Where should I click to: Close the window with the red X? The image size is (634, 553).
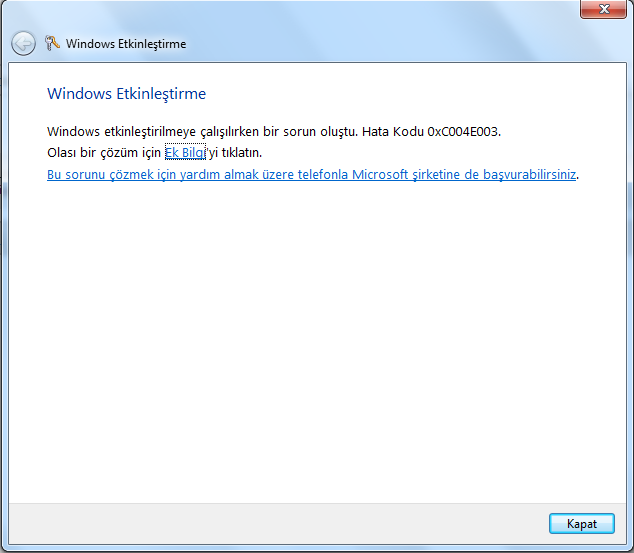click(603, 9)
